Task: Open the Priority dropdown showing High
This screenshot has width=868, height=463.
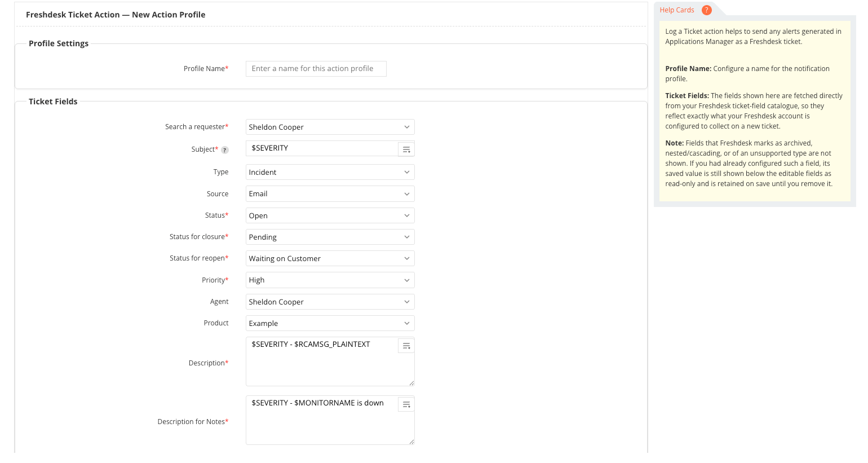Action: point(330,280)
